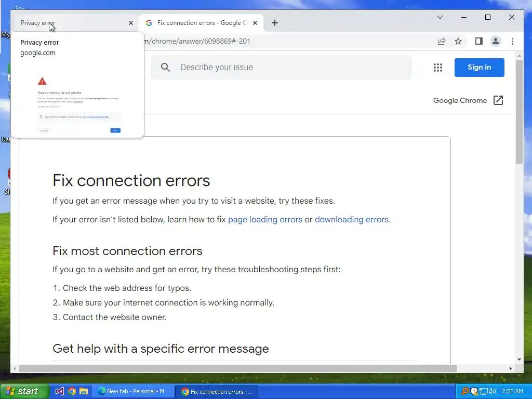Click 'Check the web address for typos'
The height and width of the screenshot is (399, 532).
pos(127,288)
